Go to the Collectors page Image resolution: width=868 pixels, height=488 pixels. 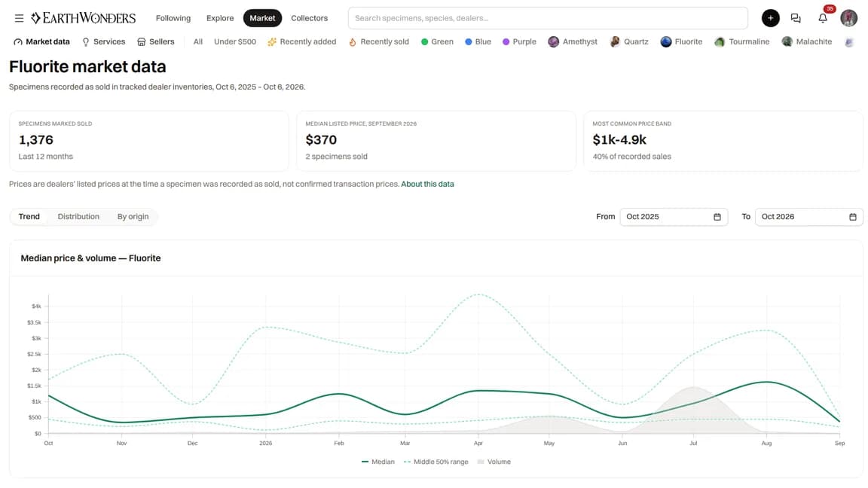click(x=310, y=18)
